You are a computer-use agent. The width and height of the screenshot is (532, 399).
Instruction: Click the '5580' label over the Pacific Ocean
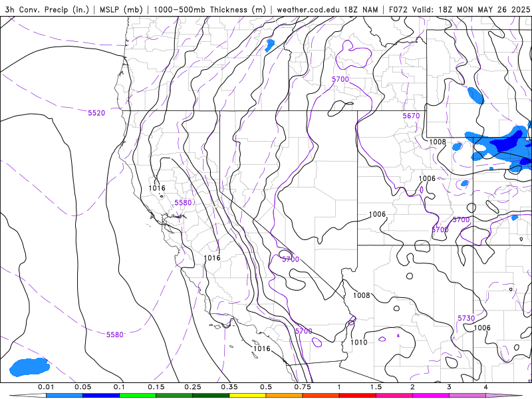point(115,334)
